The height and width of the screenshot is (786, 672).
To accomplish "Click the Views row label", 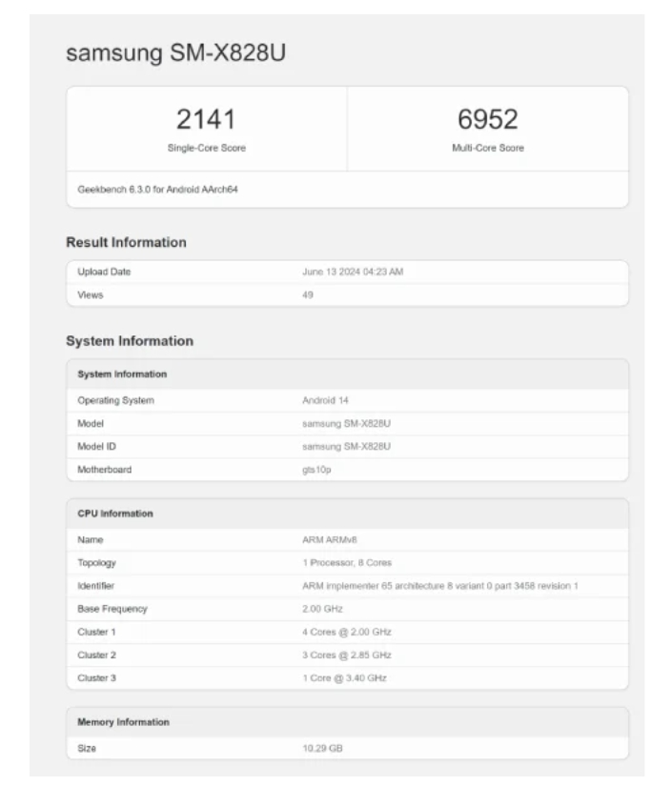I will [x=91, y=294].
